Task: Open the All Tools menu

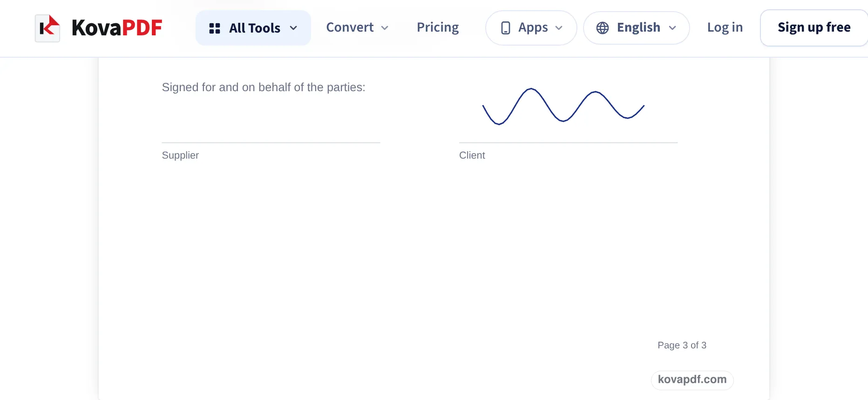Action: [x=253, y=28]
